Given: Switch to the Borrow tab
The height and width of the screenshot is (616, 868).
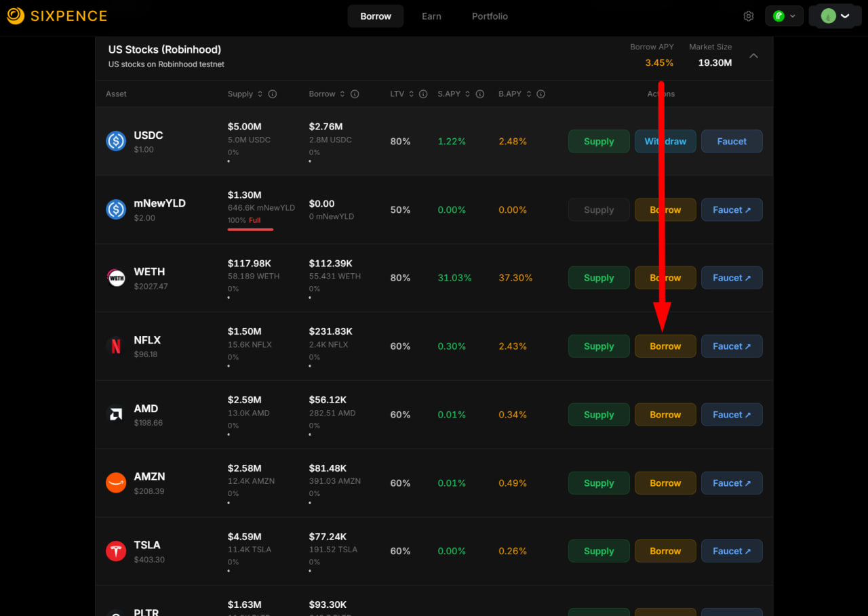Looking at the screenshot, I should (x=376, y=16).
